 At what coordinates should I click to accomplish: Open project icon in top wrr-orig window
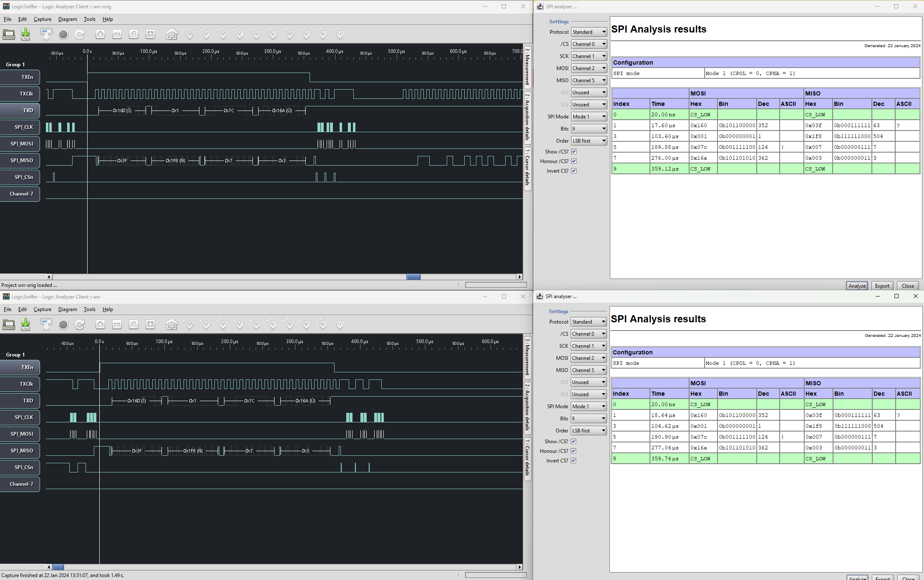9,34
